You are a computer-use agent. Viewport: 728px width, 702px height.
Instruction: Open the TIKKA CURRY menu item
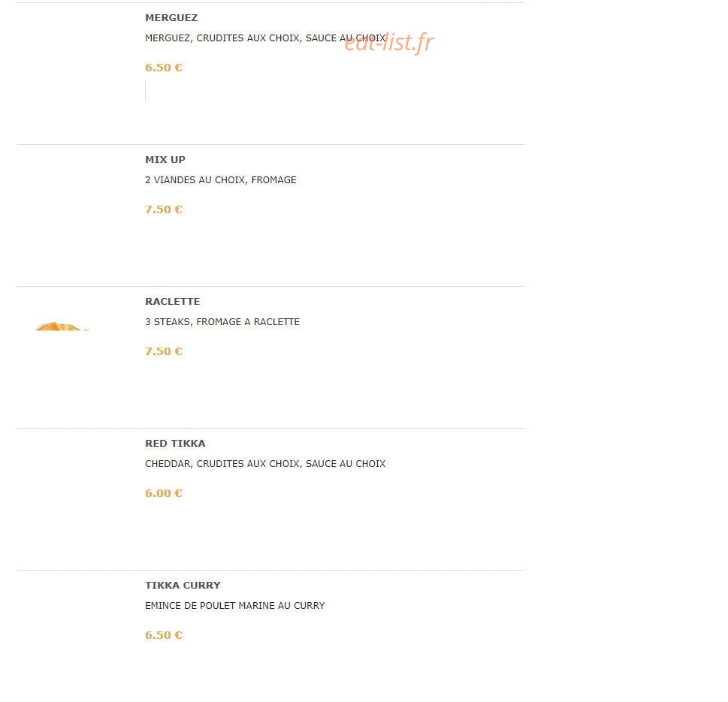[183, 586]
